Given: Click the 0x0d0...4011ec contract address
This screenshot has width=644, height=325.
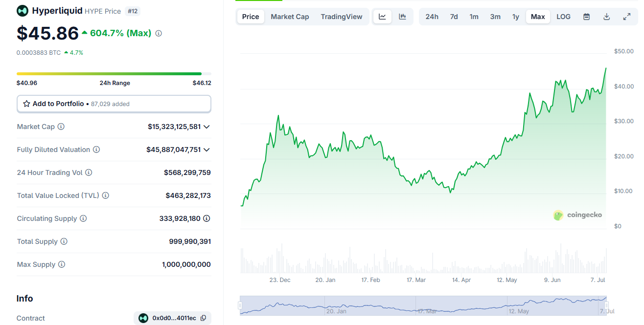Looking at the screenshot, I should click(x=174, y=318).
